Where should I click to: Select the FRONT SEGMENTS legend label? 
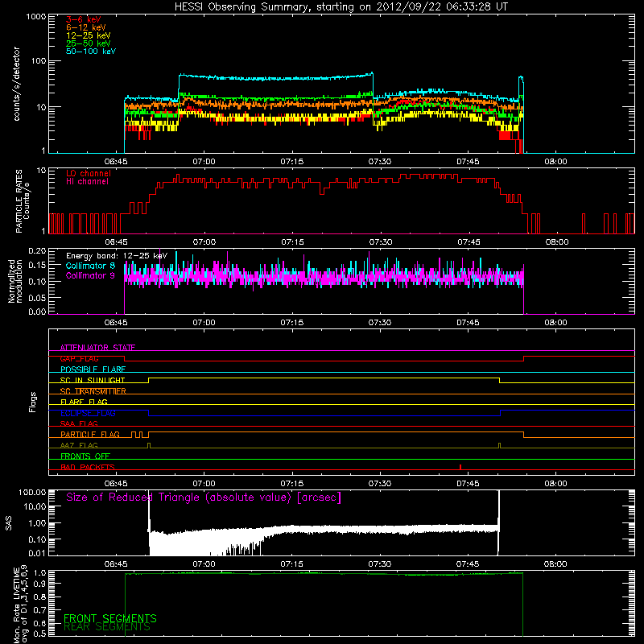[x=110, y=618]
